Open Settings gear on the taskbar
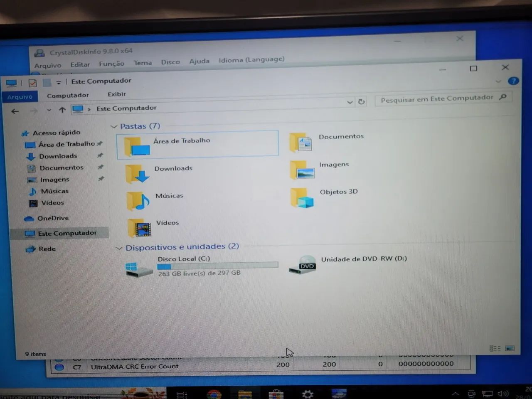The height and width of the screenshot is (399, 532). (x=308, y=394)
